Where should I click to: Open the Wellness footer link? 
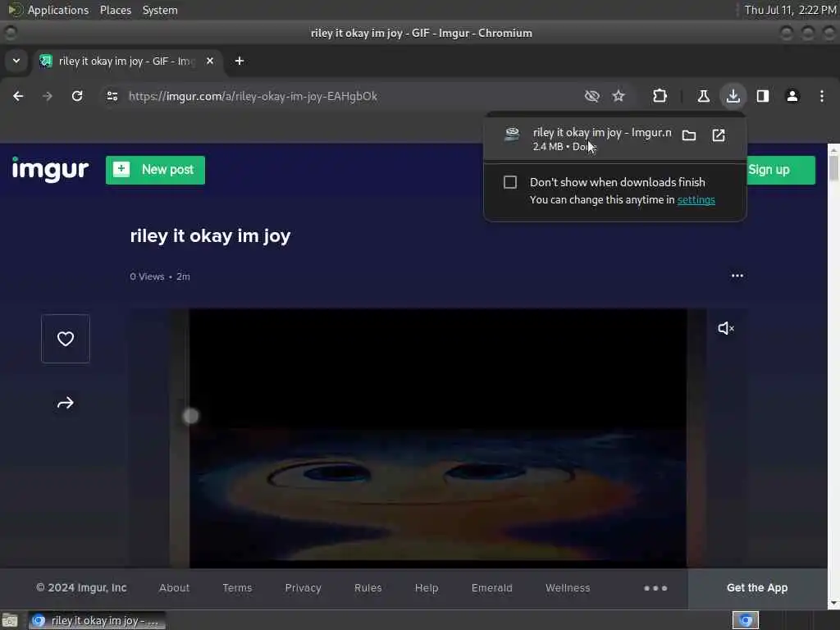pyautogui.click(x=568, y=587)
